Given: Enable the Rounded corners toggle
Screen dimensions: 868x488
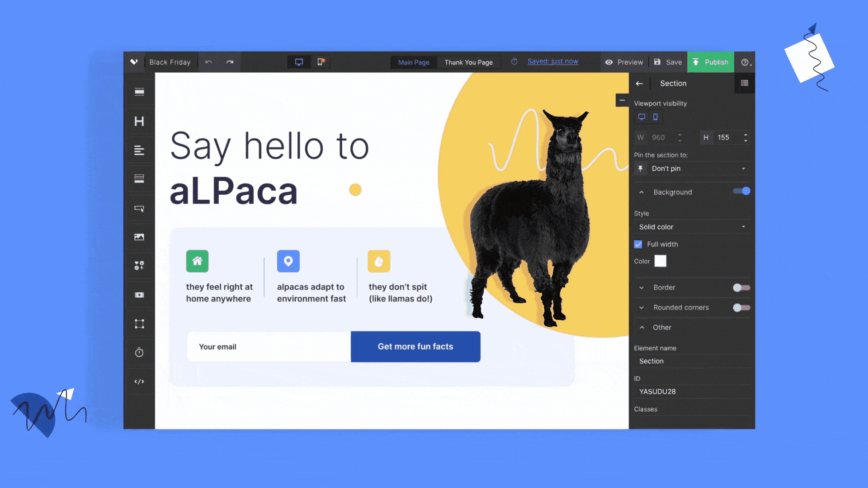Looking at the screenshot, I should (x=741, y=308).
